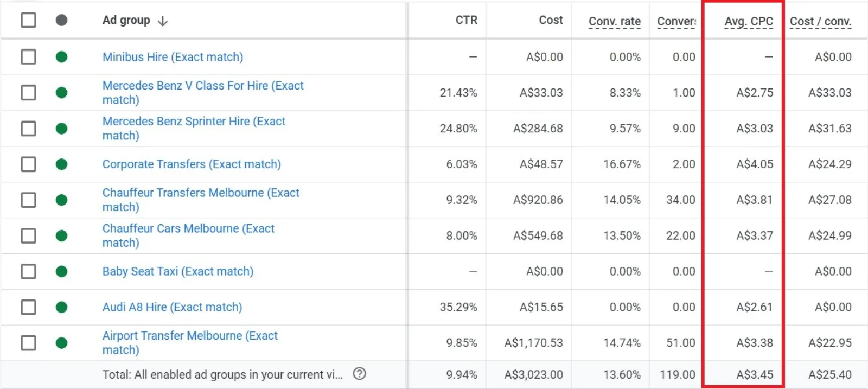Click green status dot for Baby Seat Taxi
Screen dimensions: 868x389
click(61, 271)
